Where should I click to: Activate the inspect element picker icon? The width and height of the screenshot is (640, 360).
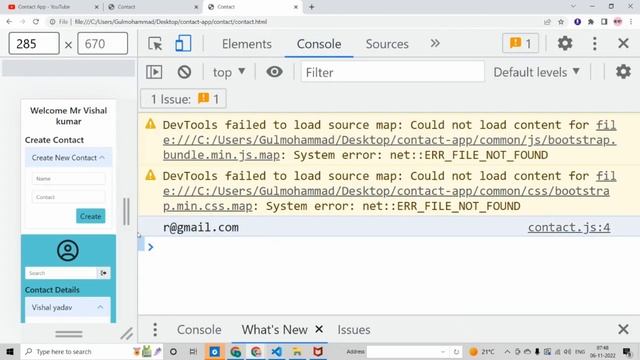tap(155, 43)
